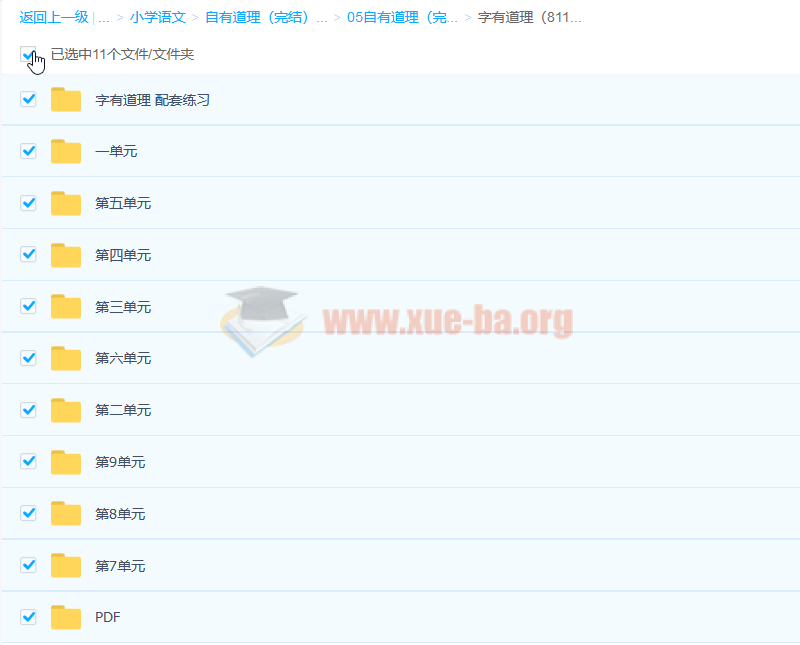
Task: Expand the collapsed breadcrumb ellipsis
Action: pos(104,18)
